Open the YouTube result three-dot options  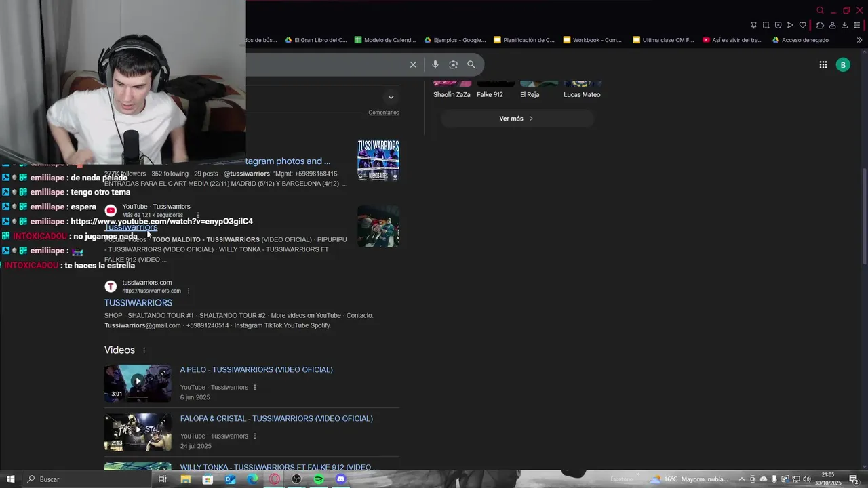click(x=198, y=215)
